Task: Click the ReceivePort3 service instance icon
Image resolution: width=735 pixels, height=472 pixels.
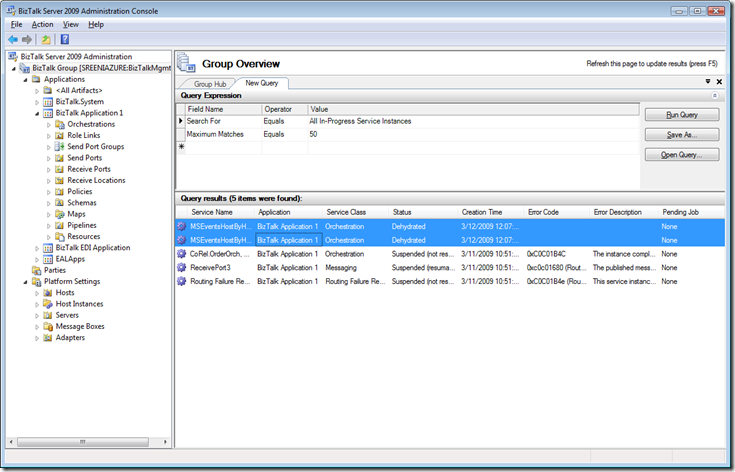Action: [x=182, y=268]
